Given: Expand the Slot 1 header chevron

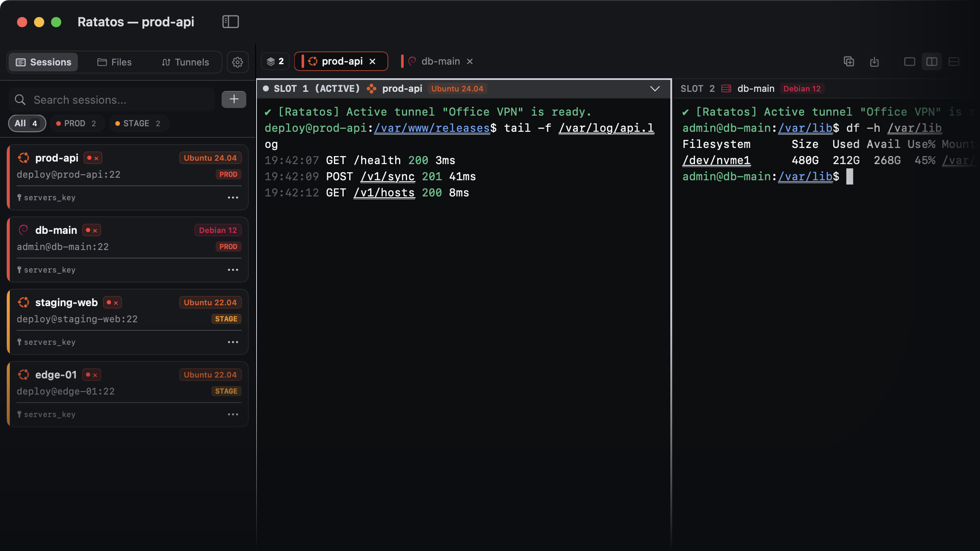Looking at the screenshot, I should coord(655,89).
